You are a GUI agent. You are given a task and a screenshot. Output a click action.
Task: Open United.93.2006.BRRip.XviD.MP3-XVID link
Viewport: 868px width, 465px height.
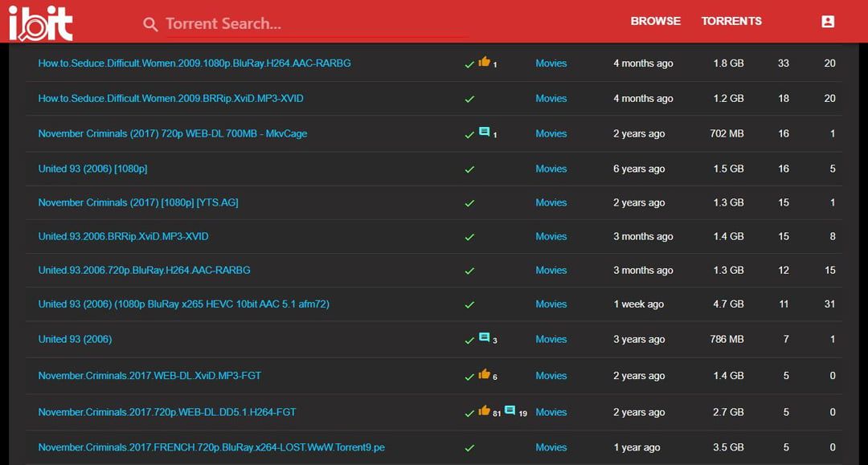point(124,236)
